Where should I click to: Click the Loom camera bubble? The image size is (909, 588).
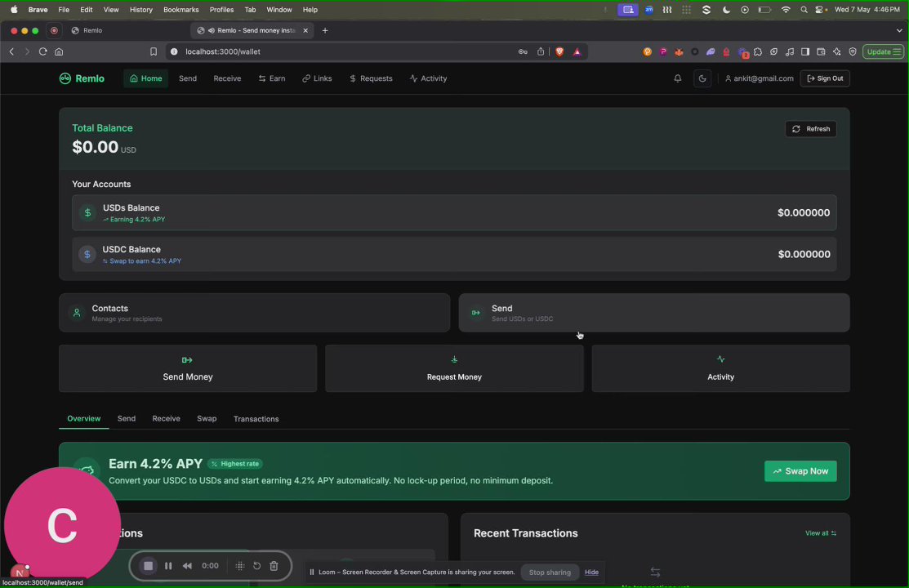point(62,526)
